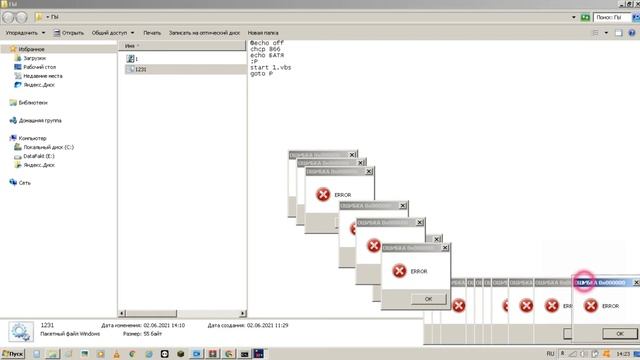Select Избранное in the navigation pane
Image resolution: width=640 pixels, height=360 pixels.
click(x=31, y=49)
